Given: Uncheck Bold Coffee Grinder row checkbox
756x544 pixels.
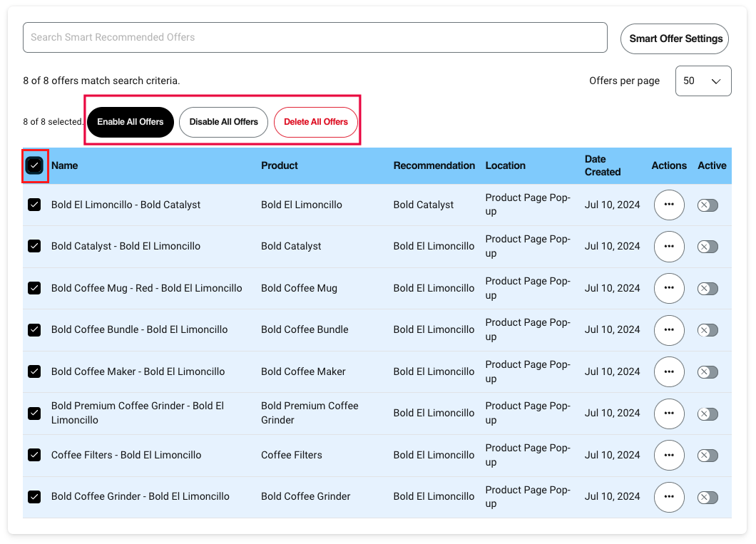Looking at the screenshot, I should 34,497.
